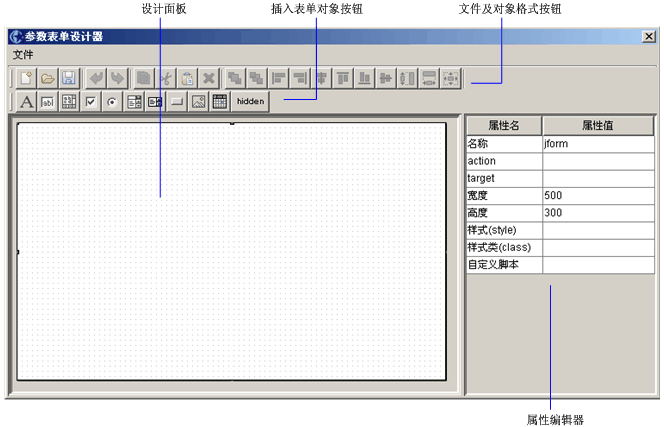Select the 自定义脚本 property label
This screenshot has height=427, width=664.
(504, 265)
